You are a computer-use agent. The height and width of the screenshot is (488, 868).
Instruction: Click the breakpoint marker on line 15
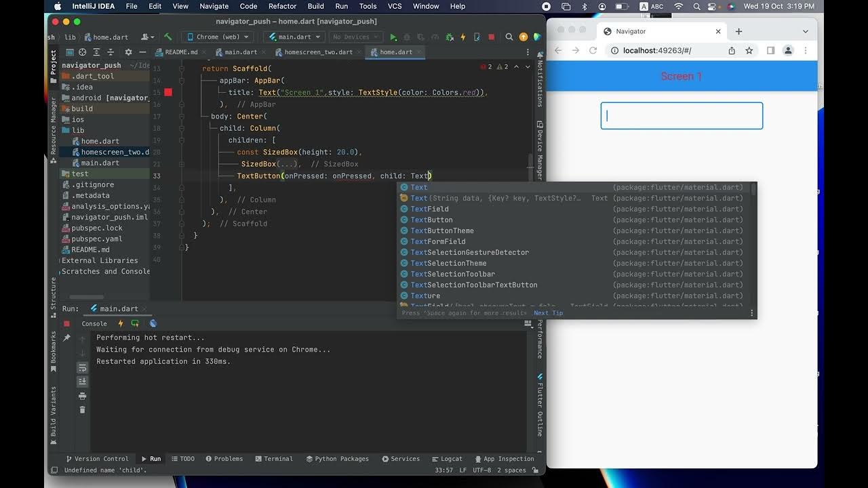point(168,92)
